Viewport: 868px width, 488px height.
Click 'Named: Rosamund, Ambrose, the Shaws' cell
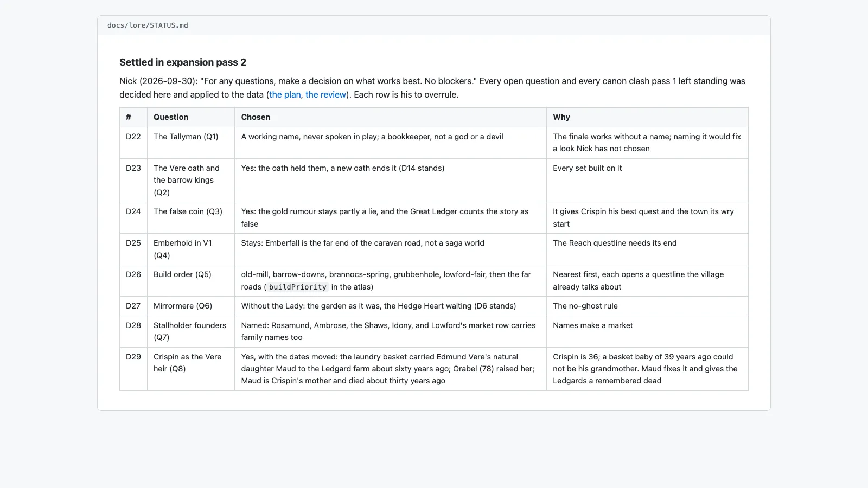coord(391,332)
